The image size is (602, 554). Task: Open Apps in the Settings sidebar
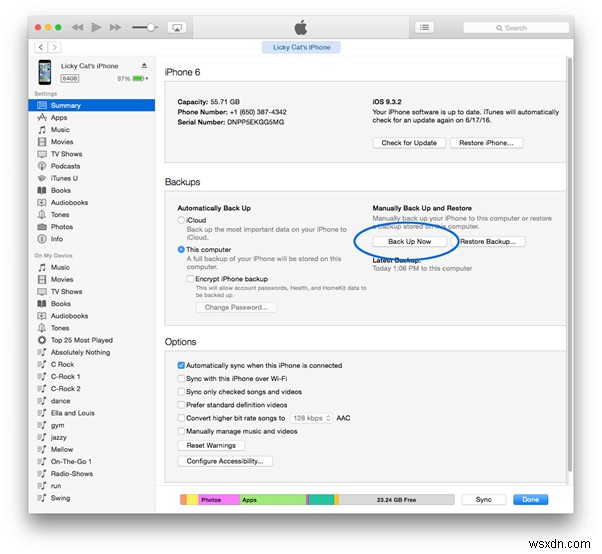91,117
